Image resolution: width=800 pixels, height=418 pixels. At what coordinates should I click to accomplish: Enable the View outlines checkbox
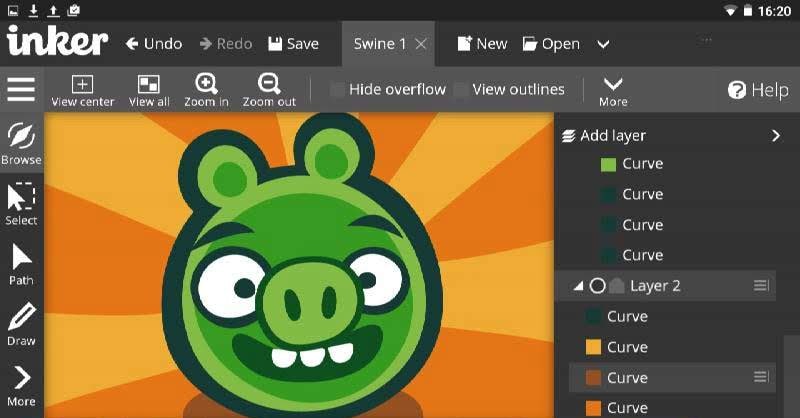click(x=461, y=90)
